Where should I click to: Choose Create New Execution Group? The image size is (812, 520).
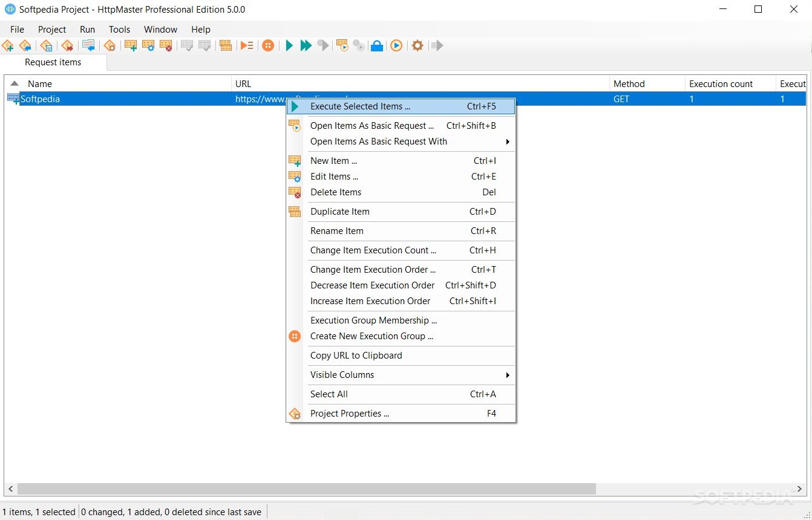click(x=401, y=336)
